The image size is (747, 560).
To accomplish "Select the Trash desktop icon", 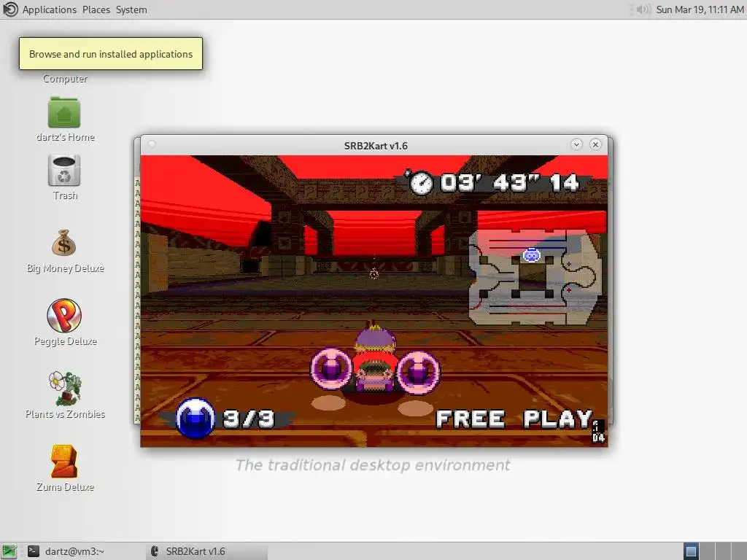I will point(64,171).
